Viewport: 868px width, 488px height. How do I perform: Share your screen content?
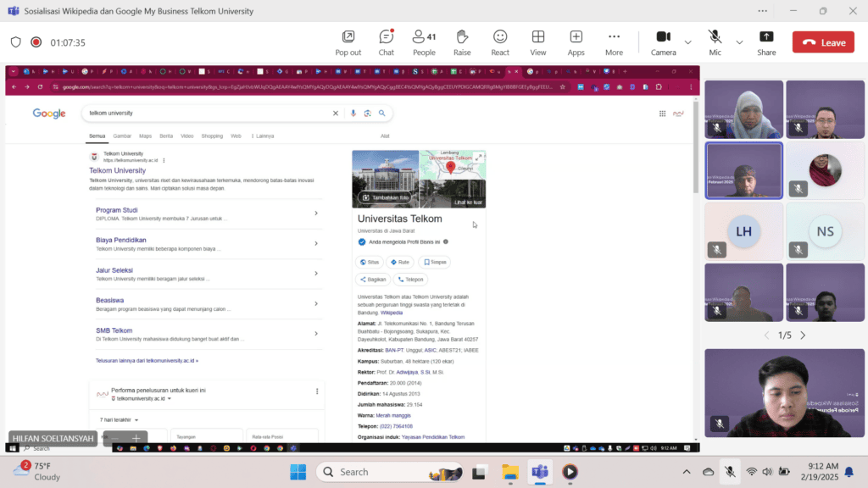click(766, 42)
